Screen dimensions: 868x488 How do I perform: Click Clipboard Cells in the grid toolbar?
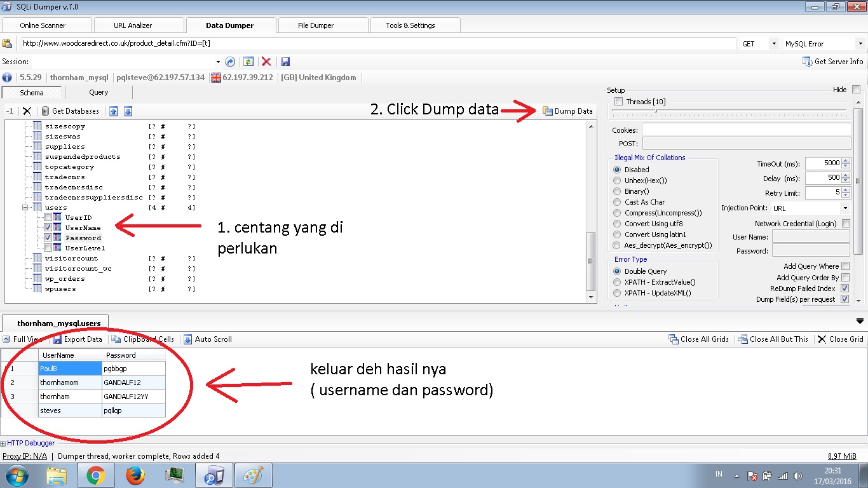[142, 339]
